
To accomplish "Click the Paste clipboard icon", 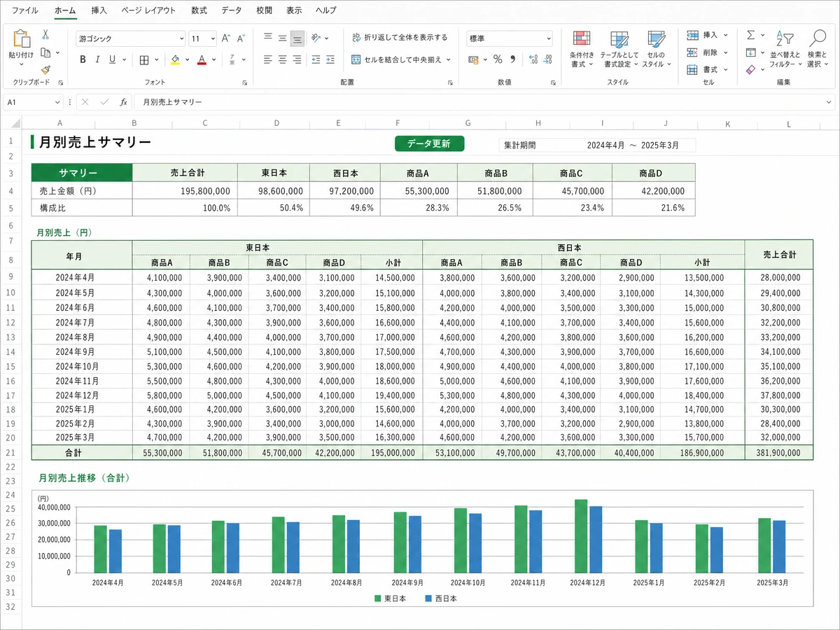I will (x=21, y=38).
